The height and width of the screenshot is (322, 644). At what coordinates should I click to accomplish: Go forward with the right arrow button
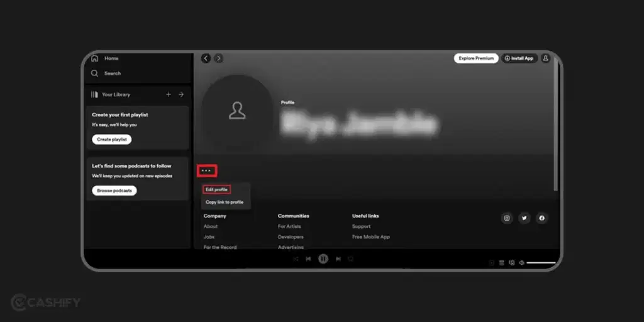point(218,58)
